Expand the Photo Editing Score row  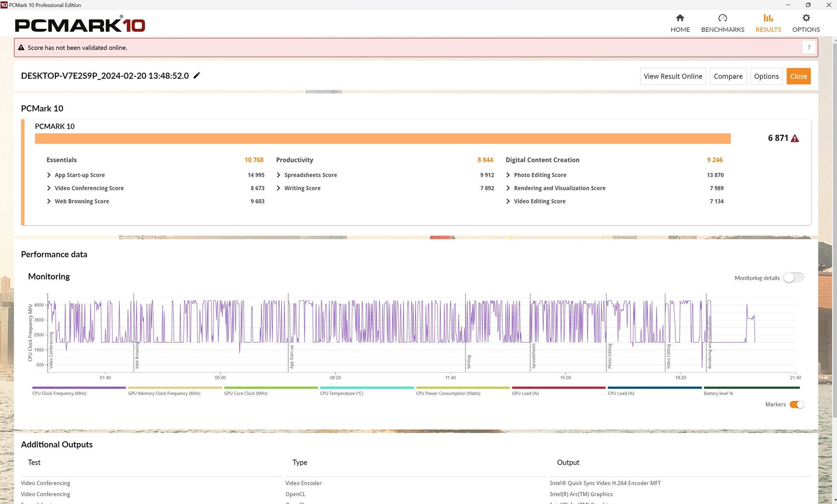tap(508, 175)
